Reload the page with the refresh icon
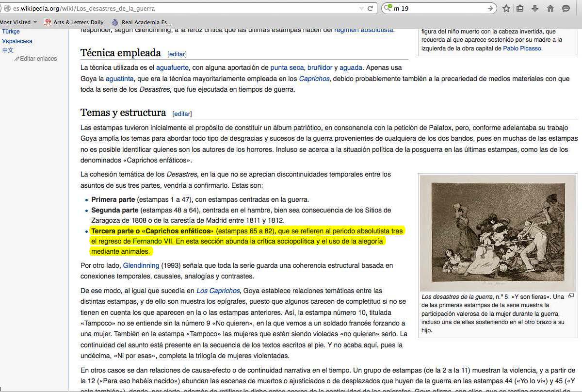The image size is (582, 392). 371,8
